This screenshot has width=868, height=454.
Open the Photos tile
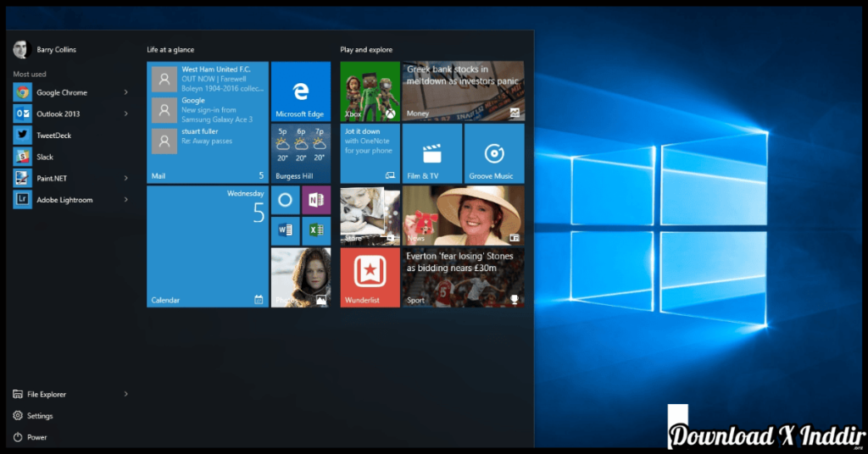(x=301, y=277)
